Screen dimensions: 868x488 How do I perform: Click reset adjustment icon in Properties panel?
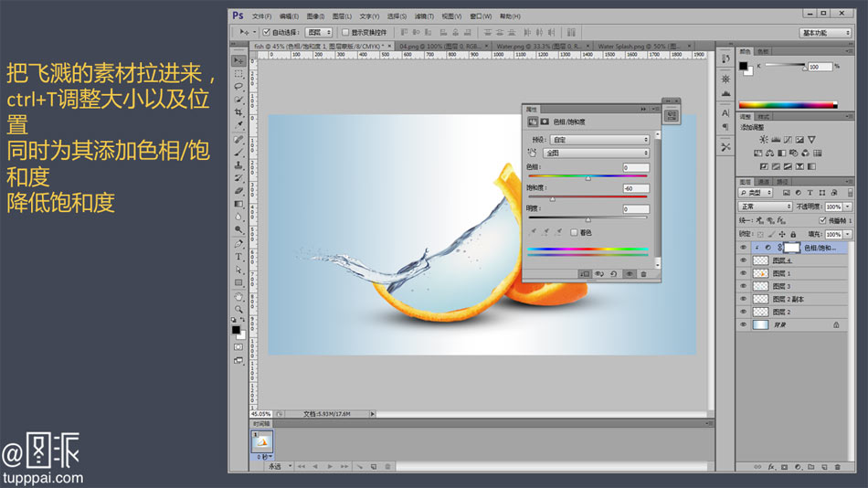613,273
